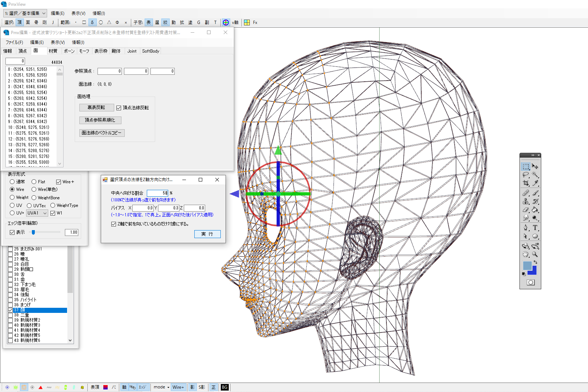
Task: Select the History Brush tool
Action: (x=535, y=201)
